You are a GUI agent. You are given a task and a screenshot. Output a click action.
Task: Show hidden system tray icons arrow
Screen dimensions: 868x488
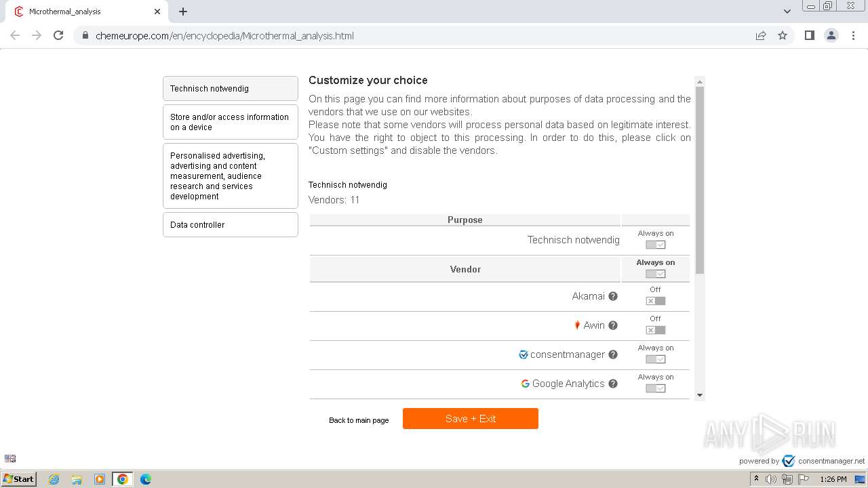click(x=756, y=479)
